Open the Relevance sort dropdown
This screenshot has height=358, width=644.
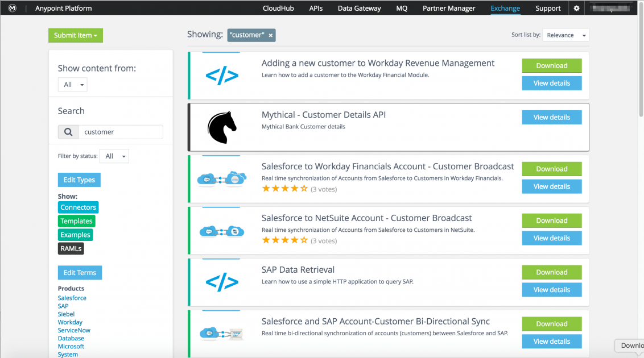click(565, 35)
